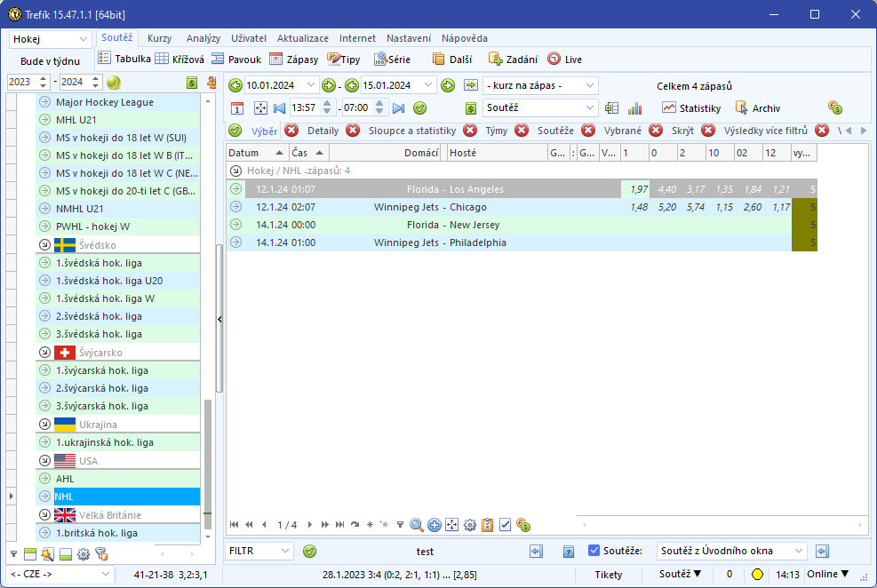This screenshot has height=588, width=877.
Task: Open the start date 10.01.2024 dropdown
Action: [x=311, y=85]
